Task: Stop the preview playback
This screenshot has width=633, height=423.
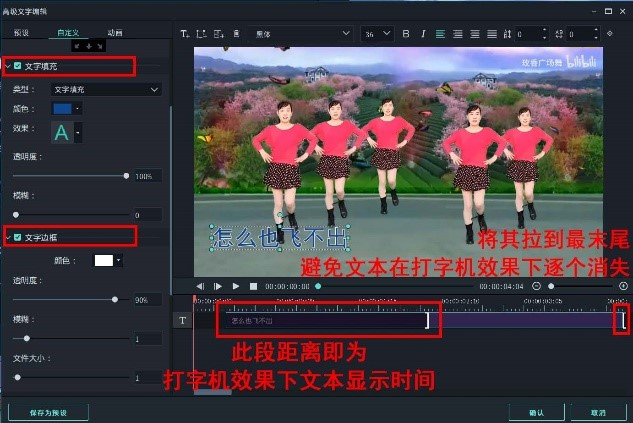Action: click(254, 286)
